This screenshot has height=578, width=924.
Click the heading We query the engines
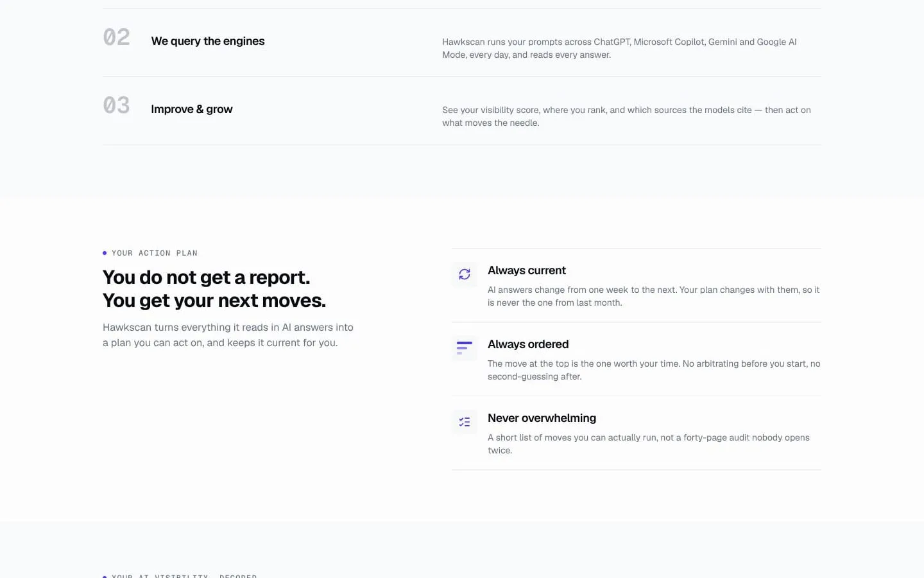208,41
